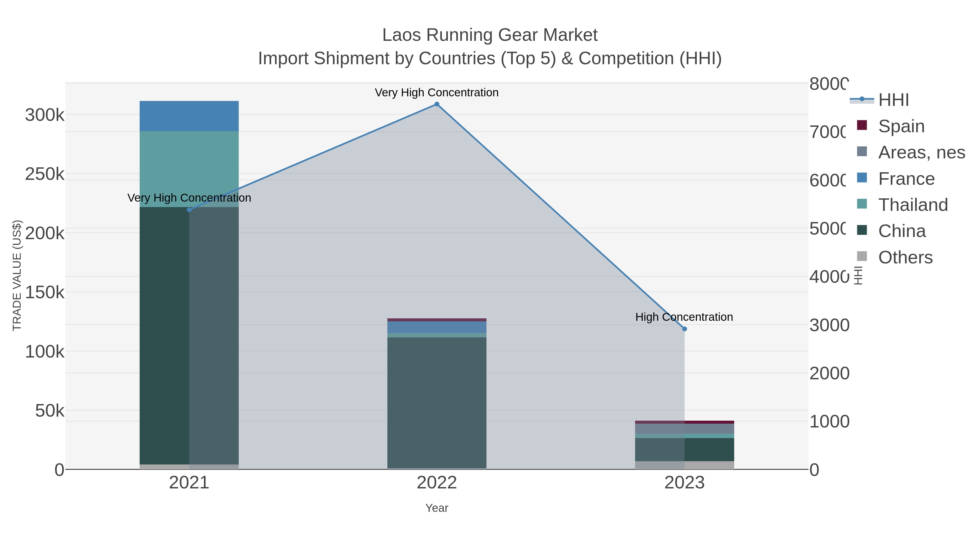Click the Thailand segment of the 2021 bar
Image resolution: width=980 pixels, height=551 pixels.
(x=189, y=169)
